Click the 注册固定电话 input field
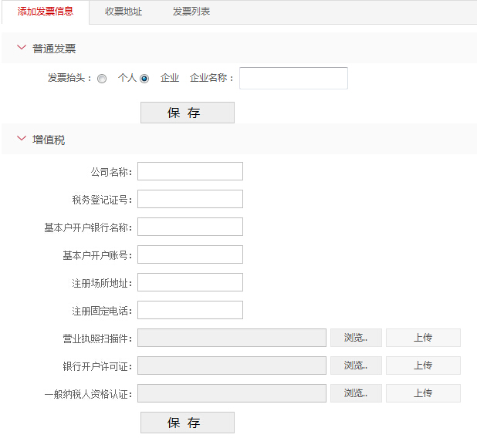The image size is (477, 448). coord(190,310)
